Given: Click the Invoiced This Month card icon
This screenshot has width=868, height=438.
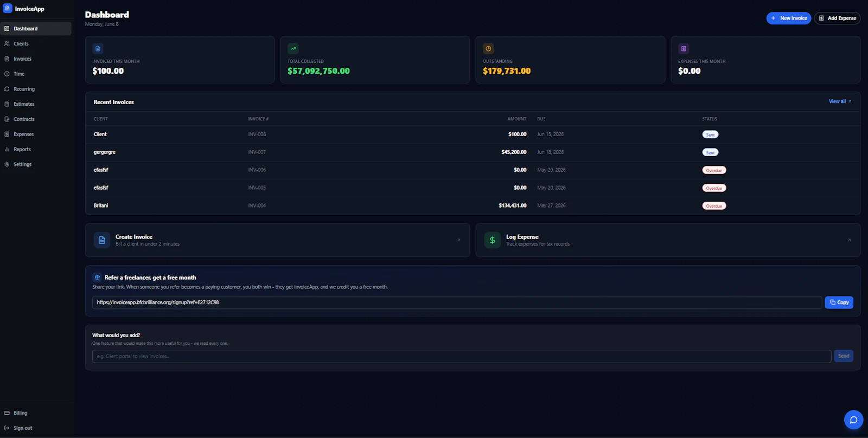Looking at the screenshot, I should [98, 49].
